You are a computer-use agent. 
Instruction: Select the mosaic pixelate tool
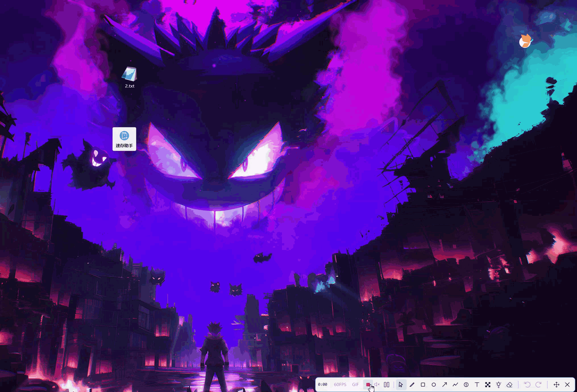tap(488, 385)
